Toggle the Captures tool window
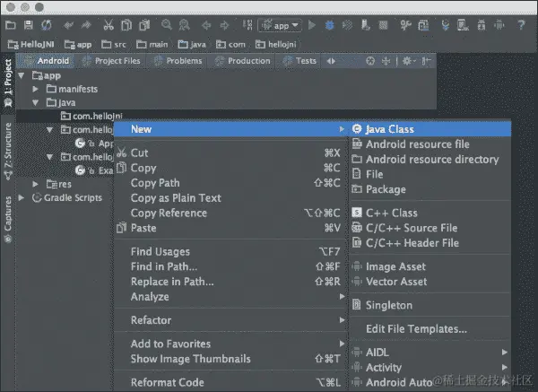 coord(8,220)
